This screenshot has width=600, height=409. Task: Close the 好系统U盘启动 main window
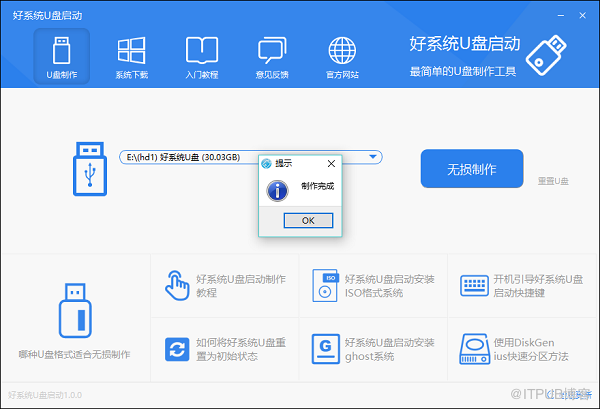[582, 16]
